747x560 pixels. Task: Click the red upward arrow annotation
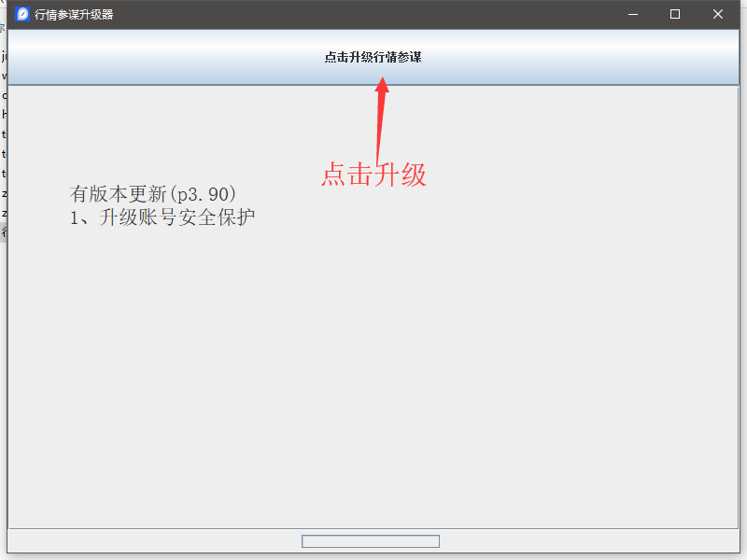click(381, 121)
